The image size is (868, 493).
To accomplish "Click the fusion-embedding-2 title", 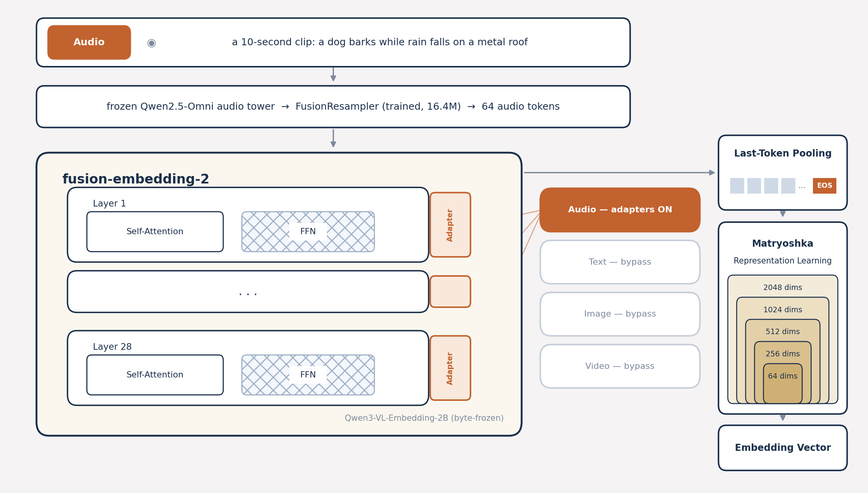I will point(136,179).
